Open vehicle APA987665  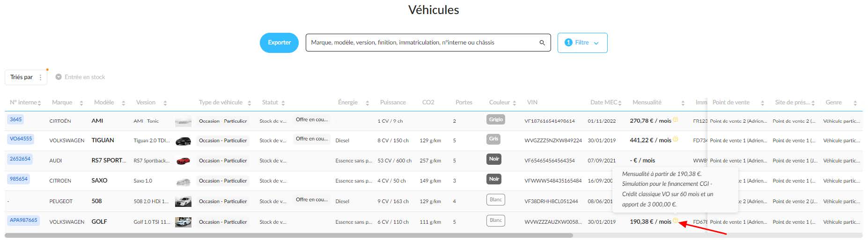click(23, 220)
